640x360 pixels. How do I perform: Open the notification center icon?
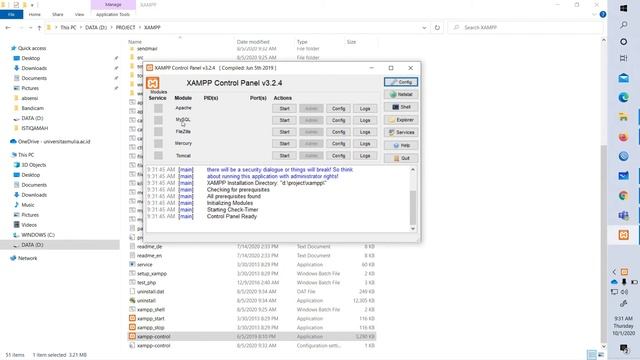point(623,349)
